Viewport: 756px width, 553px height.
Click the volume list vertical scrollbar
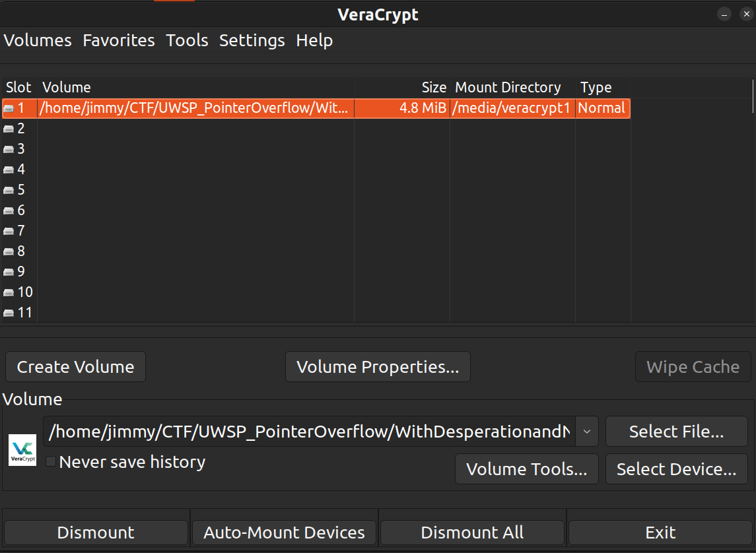[x=753, y=96]
